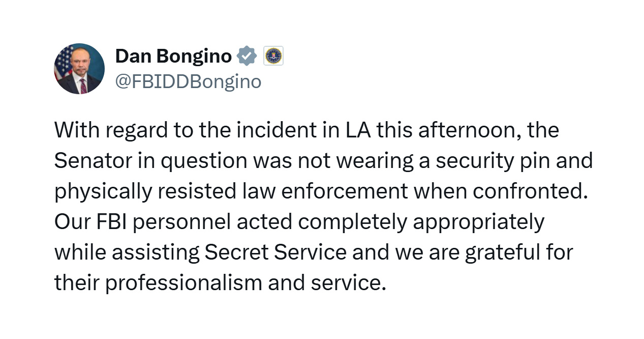Click the verified checkmark badge
Image resolution: width=644 pixels, height=339 pixels.
click(x=248, y=56)
